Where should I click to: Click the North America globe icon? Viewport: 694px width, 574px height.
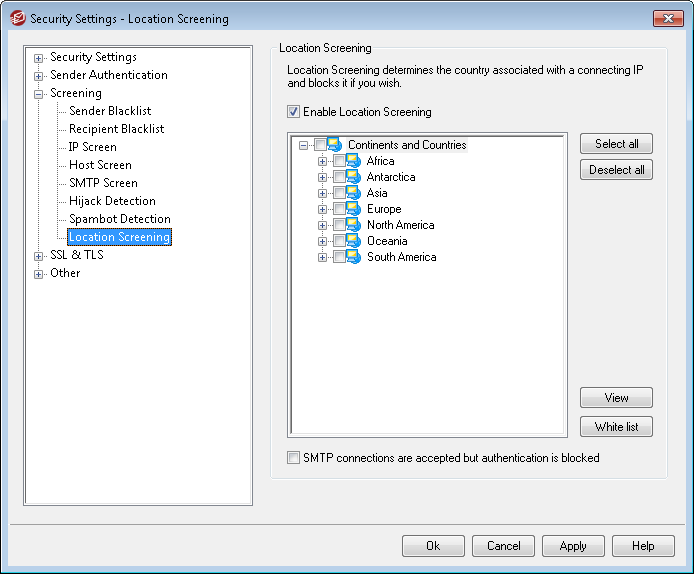353,225
